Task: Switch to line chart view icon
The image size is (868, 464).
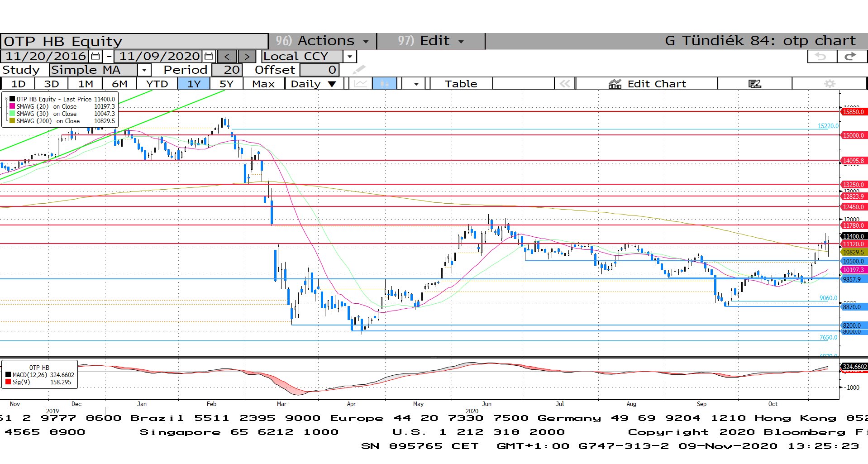Action: click(361, 84)
